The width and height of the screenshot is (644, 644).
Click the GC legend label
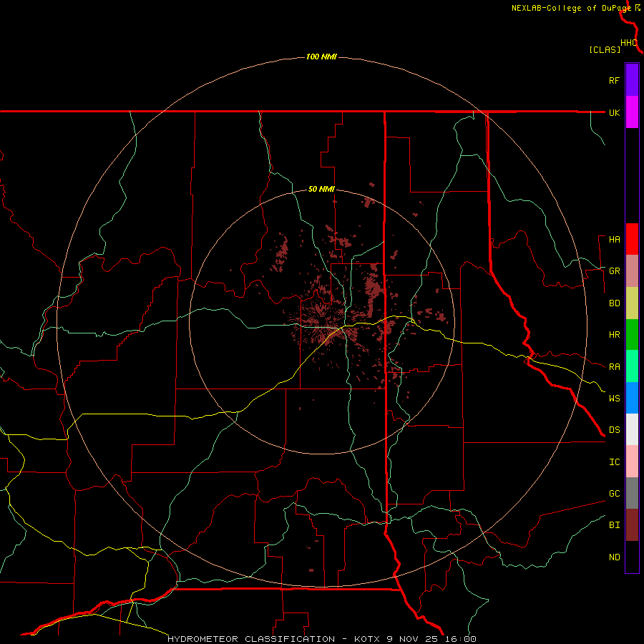614,494
